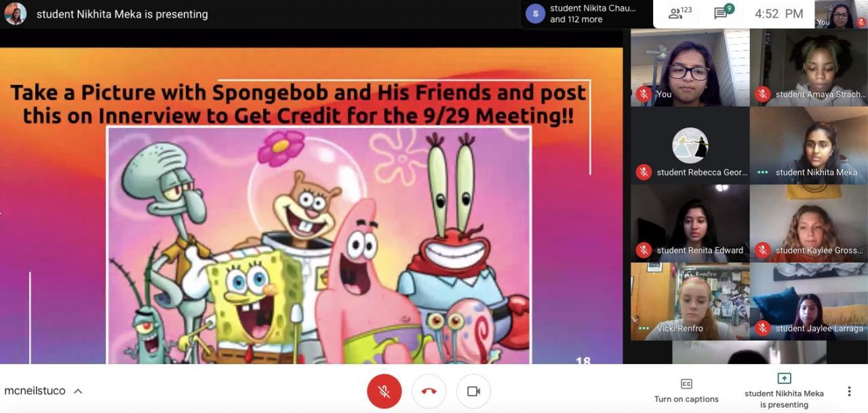Click the presented SpongeBob slide image
Screen dimensions: 868x413
pos(319,244)
